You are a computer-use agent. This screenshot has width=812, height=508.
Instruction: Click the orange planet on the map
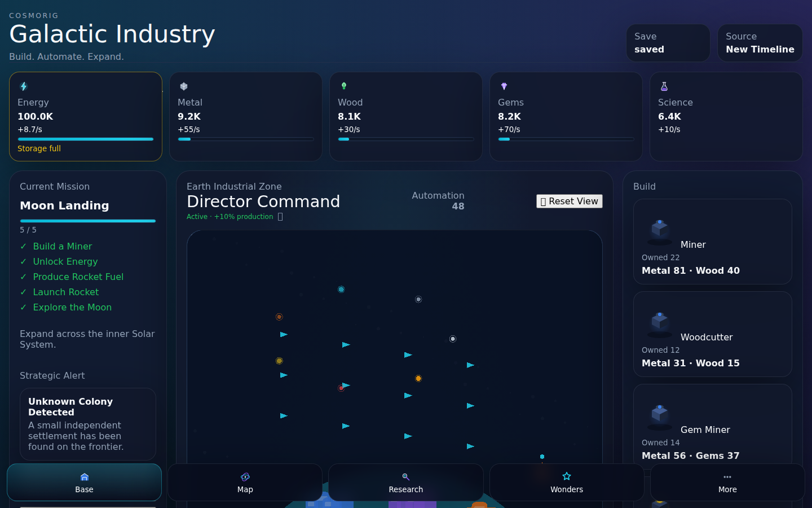[x=418, y=378]
